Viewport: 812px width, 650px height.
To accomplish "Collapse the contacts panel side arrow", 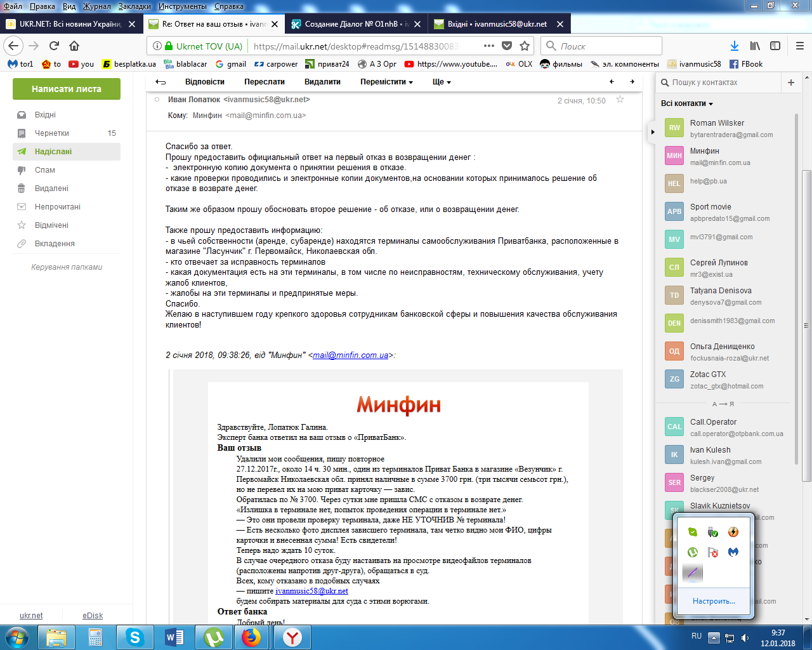I will click(652, 132).
